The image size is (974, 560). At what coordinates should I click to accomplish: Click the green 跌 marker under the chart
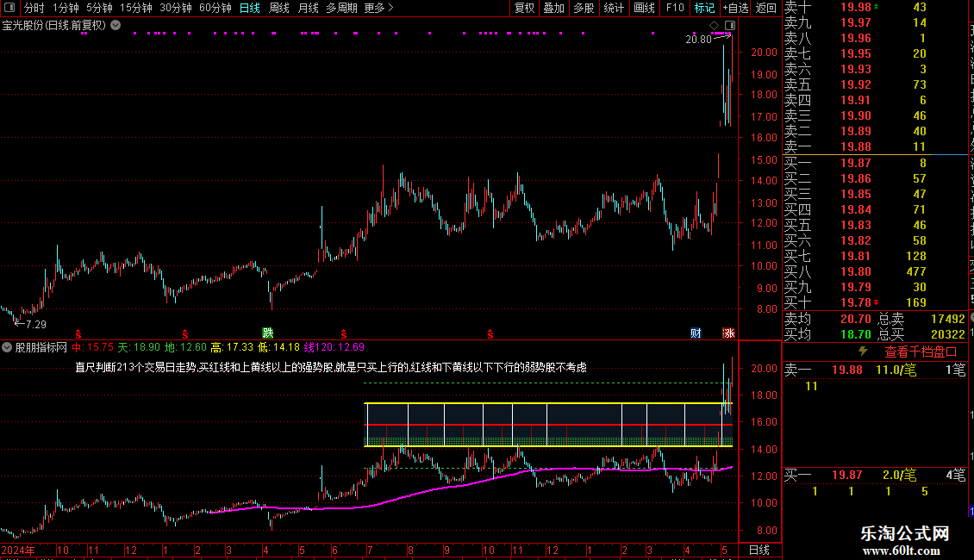(x=268, y=333)
